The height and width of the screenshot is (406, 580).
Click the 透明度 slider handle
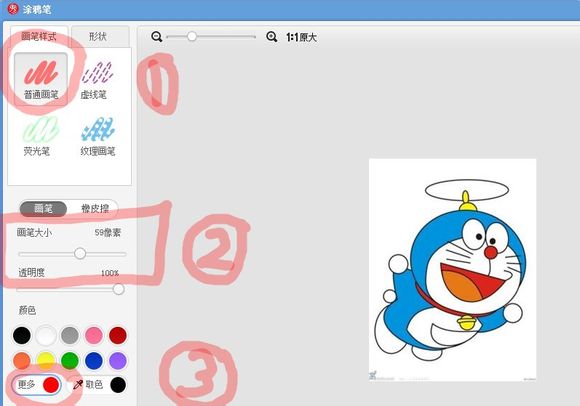pyautogui.click(x=118, y=289)
